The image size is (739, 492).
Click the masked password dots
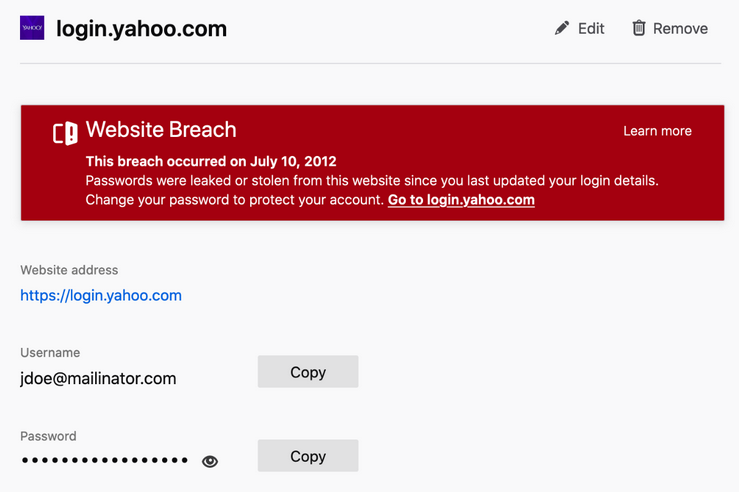tap(105, 461)
